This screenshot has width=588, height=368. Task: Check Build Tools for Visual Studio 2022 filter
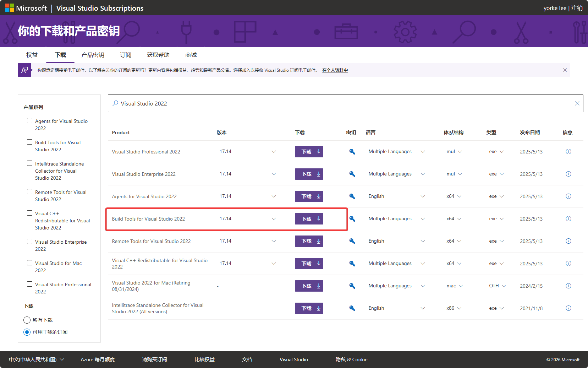[30, 142]
